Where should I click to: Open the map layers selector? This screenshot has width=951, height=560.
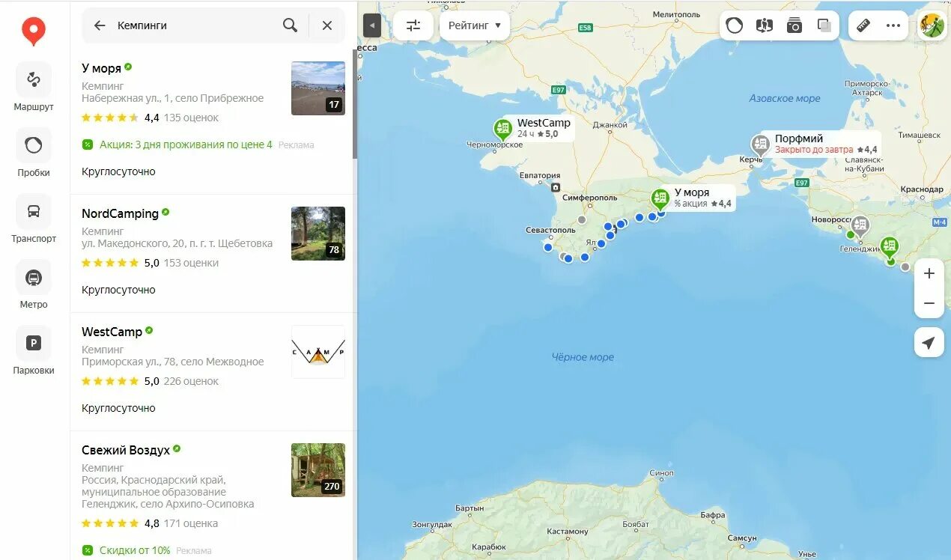click(x=824, y=25)
